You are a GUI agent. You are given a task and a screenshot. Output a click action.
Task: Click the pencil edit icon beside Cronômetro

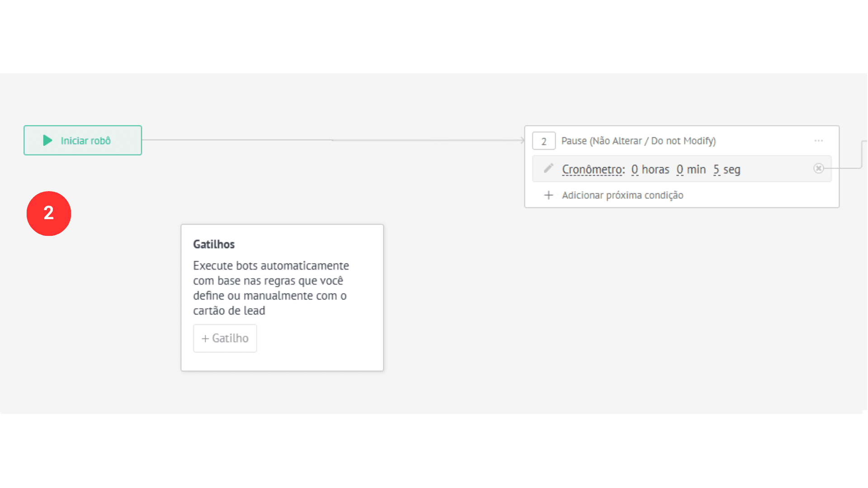[x=548, y=169]
